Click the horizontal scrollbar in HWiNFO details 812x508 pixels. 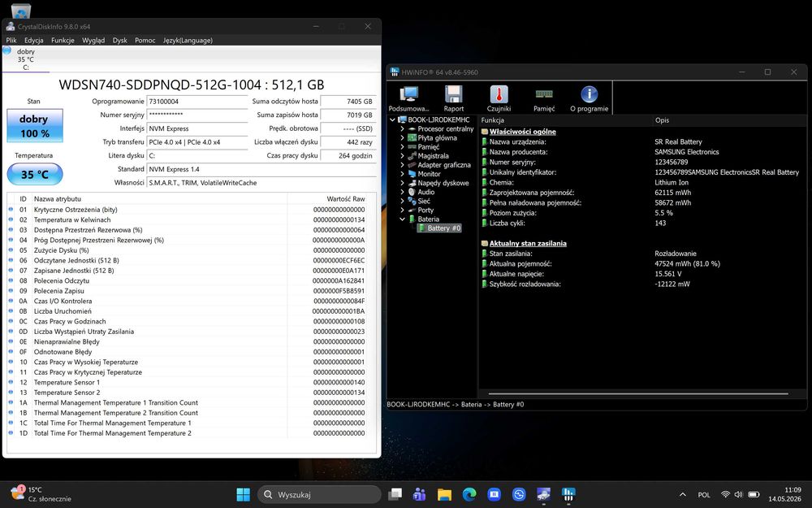(638, 394)
